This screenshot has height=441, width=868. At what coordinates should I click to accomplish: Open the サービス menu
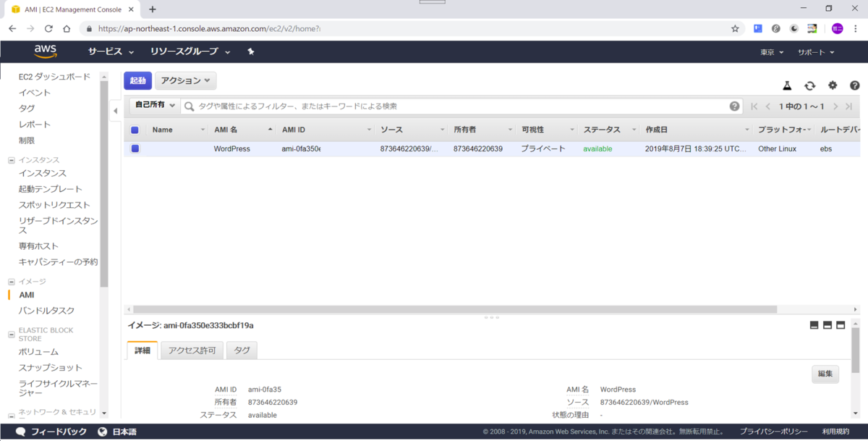coord(108,51)
